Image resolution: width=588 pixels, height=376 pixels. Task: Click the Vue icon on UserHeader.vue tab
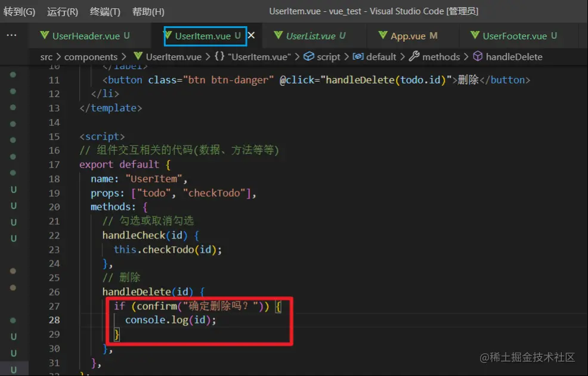click(45, 36)
